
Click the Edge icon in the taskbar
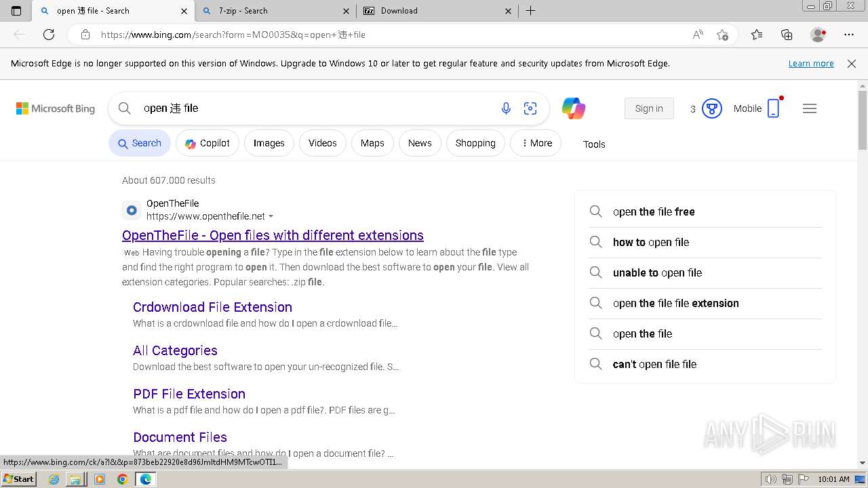[146, 479]
